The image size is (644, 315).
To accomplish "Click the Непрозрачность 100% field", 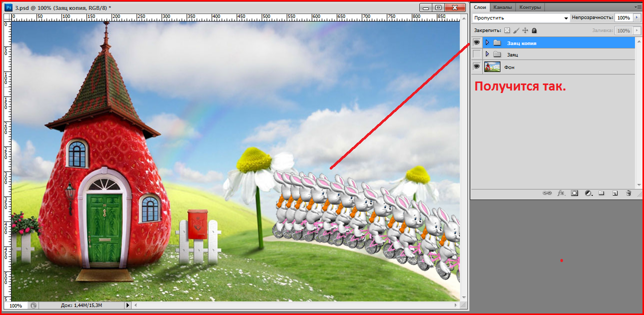I will point(623,17).
